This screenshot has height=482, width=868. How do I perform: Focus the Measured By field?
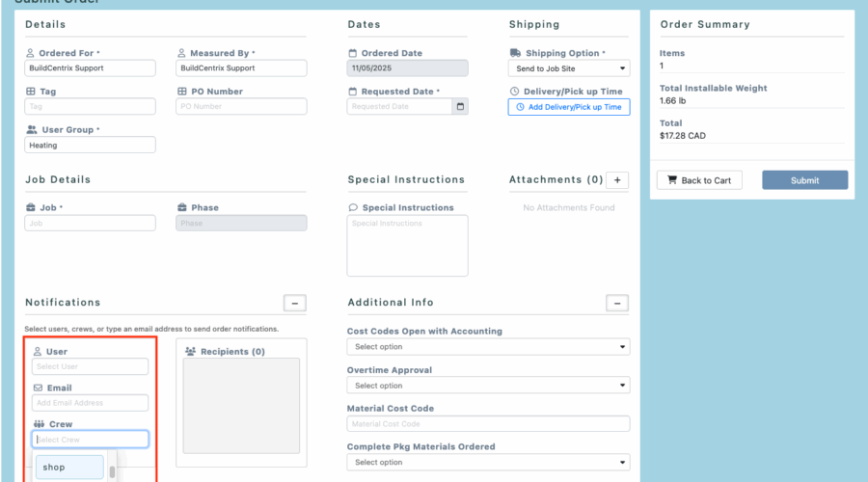pyautogui.click(x=241, y=68)
